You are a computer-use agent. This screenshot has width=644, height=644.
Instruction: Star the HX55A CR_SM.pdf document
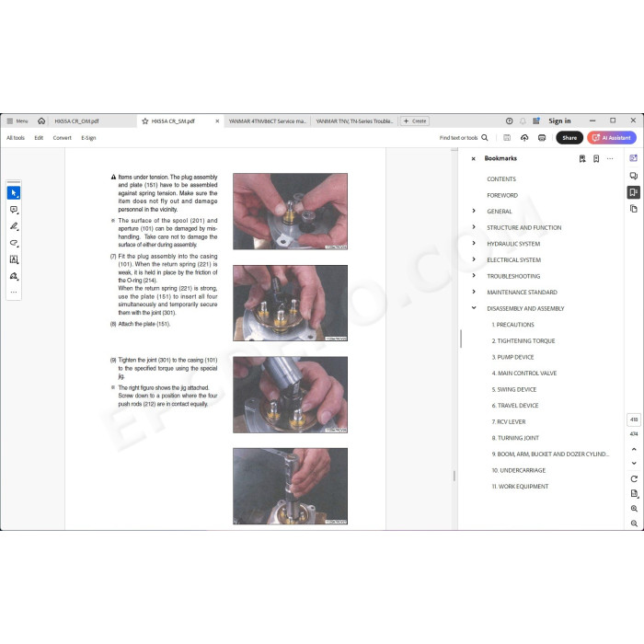pos(145,121)
